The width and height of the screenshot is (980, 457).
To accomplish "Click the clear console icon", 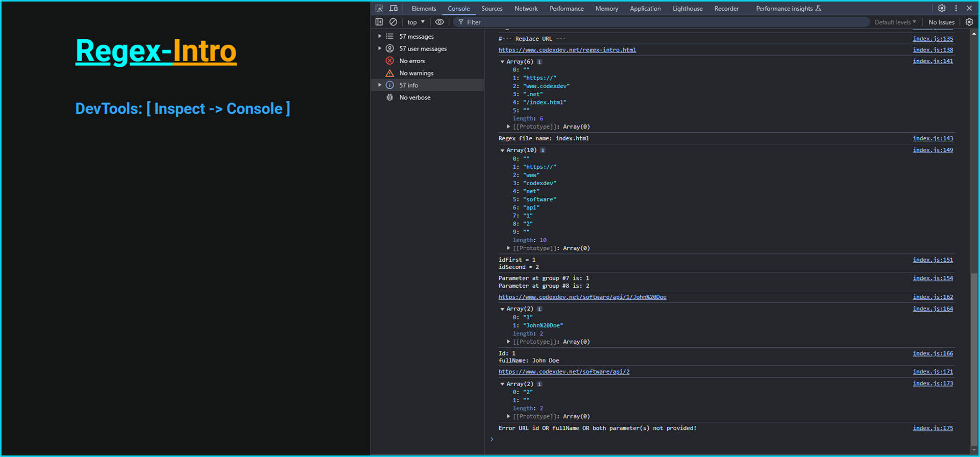I will pos(393,22).
